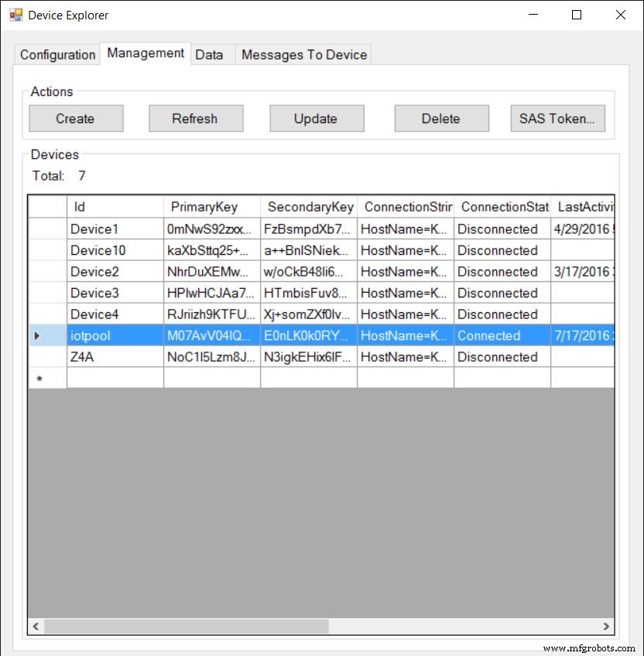This screenshot has width=644, height=656.
Task: Select the Management tab
Action: click(x=145, y=53)
